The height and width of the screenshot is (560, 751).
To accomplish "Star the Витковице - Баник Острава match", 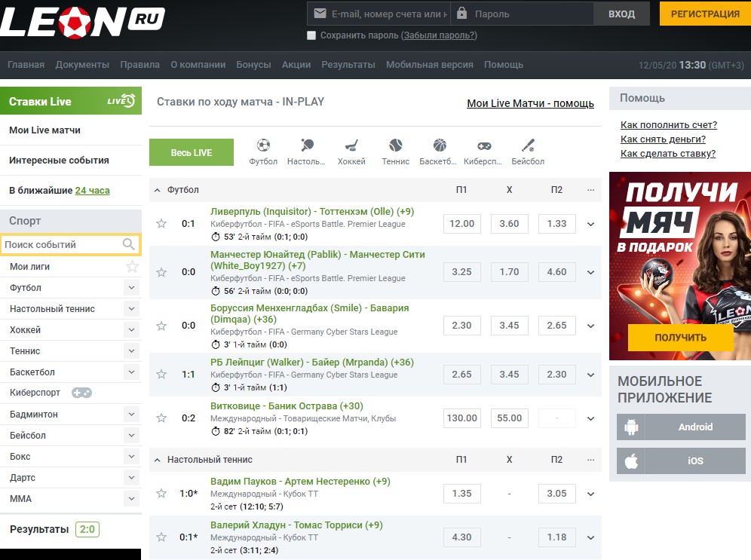I will point(161,418).
